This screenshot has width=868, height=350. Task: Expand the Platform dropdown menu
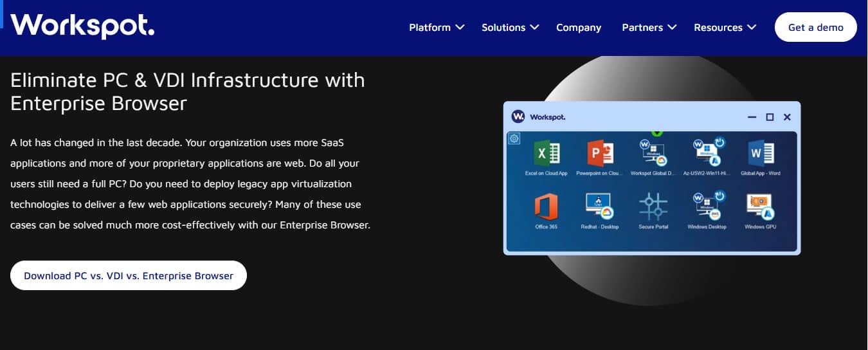437,28
